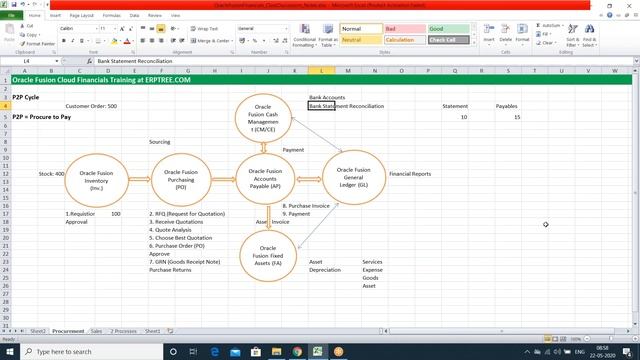Image resolution: width=640 pixels, height=360 pixels.
Task: Click Wrap Text button
Action: 204,29
